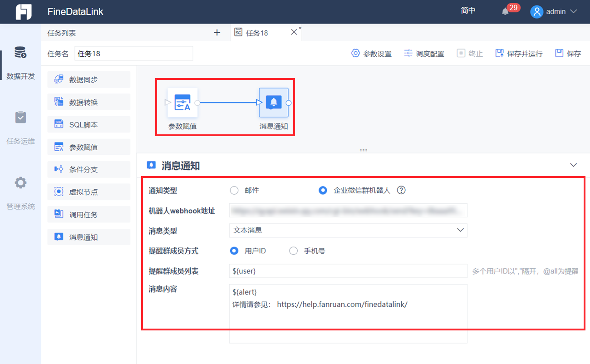590x364 pixels.
Task: Click the 消息通知 bell icon in node list
Action: coord(59,236)
